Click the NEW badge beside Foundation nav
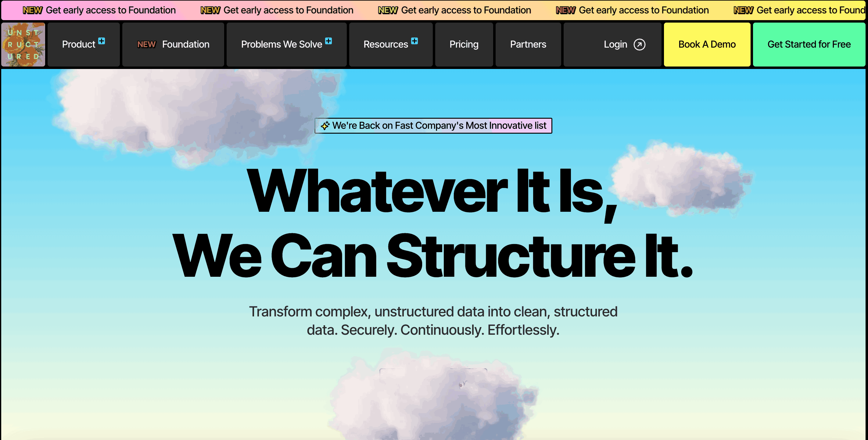Image resolution: width=868 pixels, height=440 pixels. 147,45
